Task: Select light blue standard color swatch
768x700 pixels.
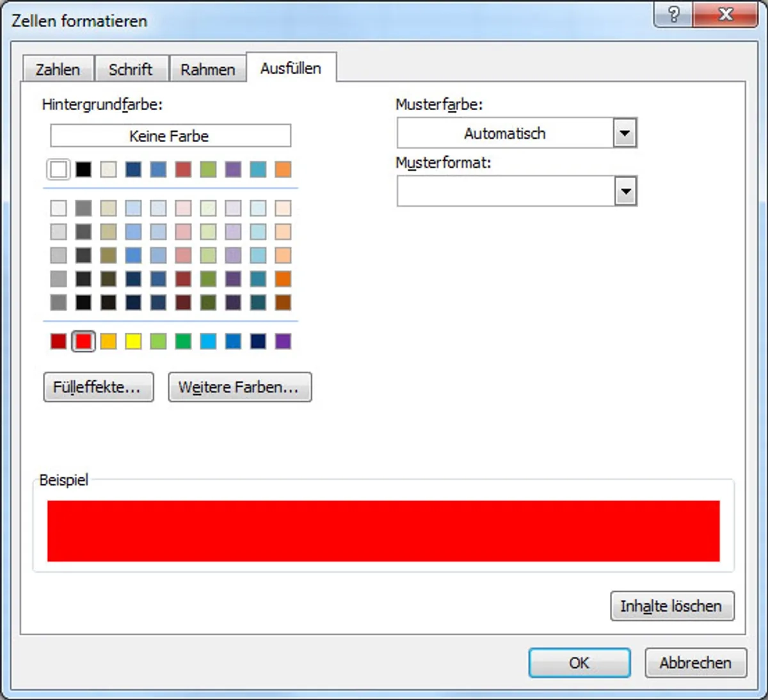Action: pos(208,341)
